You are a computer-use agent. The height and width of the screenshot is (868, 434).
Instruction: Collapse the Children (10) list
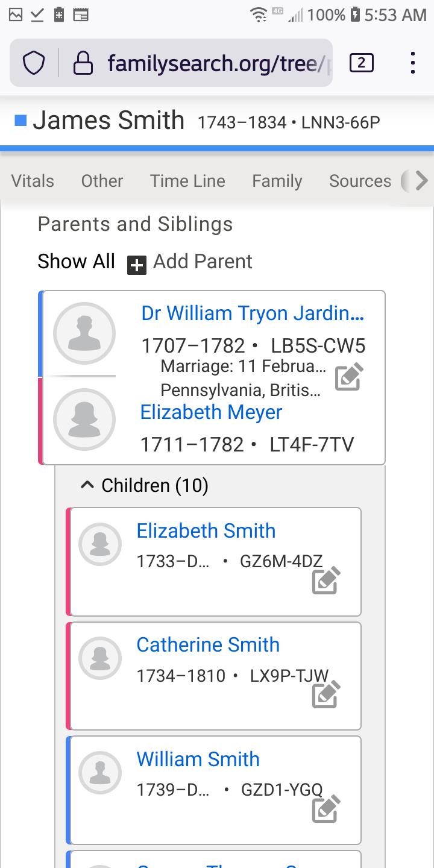[x=88, y=485]
